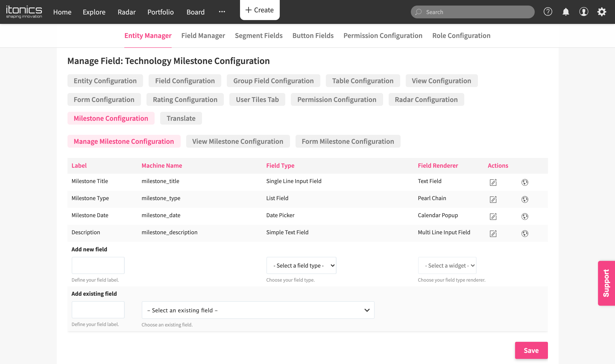Click edit icon for Milestone Title row
This screenshot has width=615, height=364.
point(493,182)
